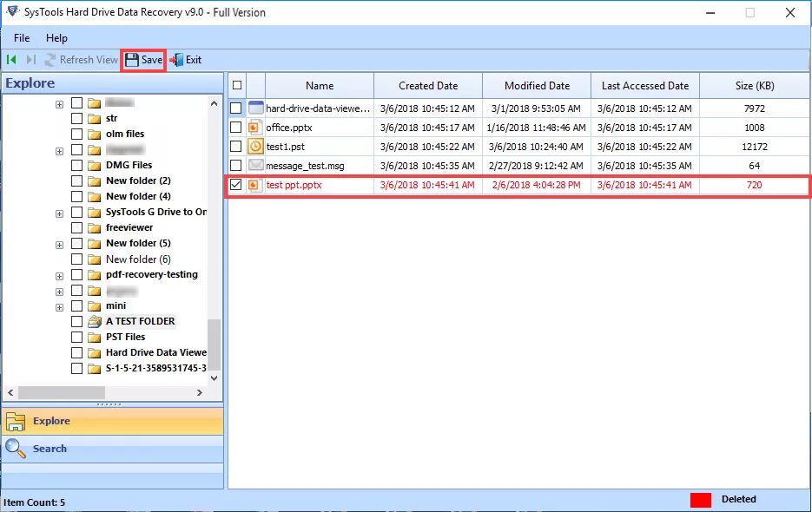Click the Exit toolbar button
The height and width of the screenshot is (512, 812).
[185, 60]
